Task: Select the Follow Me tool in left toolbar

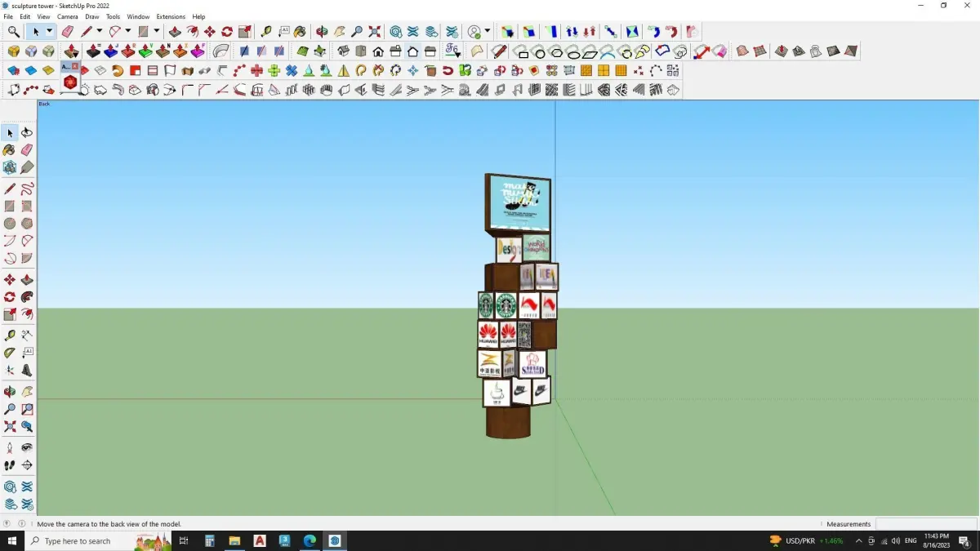Action: [27, 297]
